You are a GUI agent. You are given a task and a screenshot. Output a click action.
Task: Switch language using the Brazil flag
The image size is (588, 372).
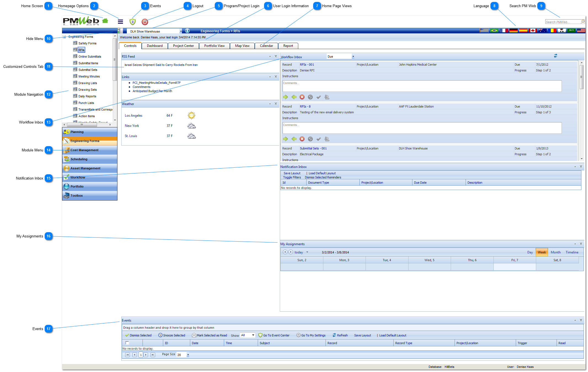pos(494,30)
